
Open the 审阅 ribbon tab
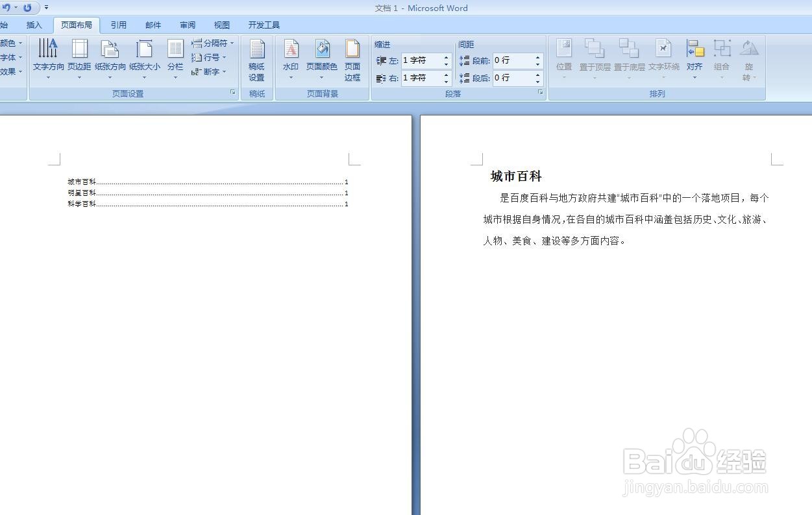tap(187, 25)
